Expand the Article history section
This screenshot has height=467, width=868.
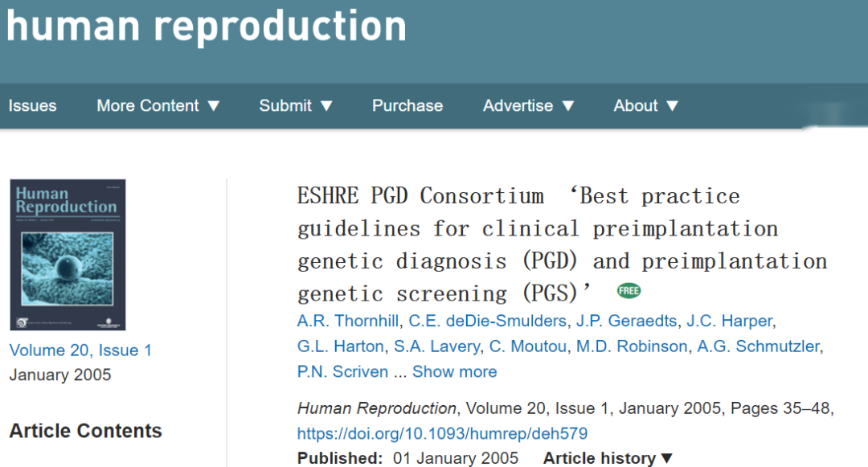point(608,458)
